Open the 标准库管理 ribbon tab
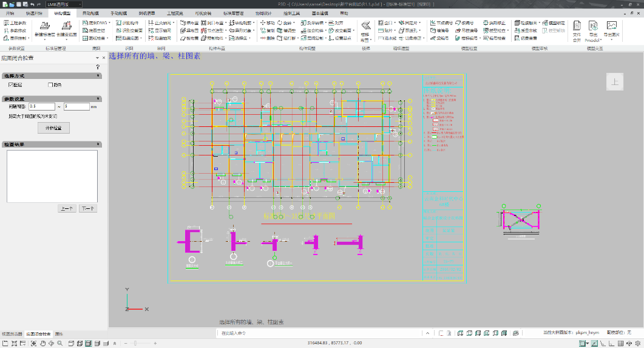The image size is (644, 348). 233,13
